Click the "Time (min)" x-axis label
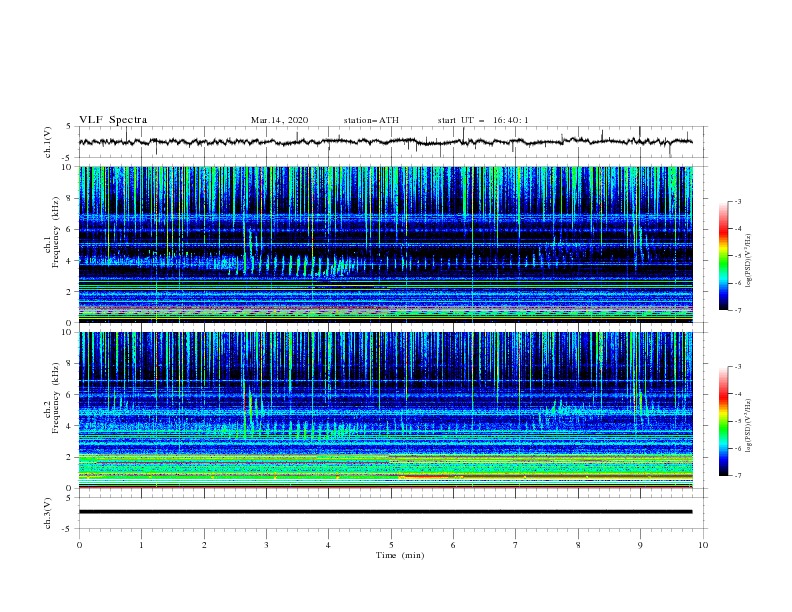 (x=400, y=555)
